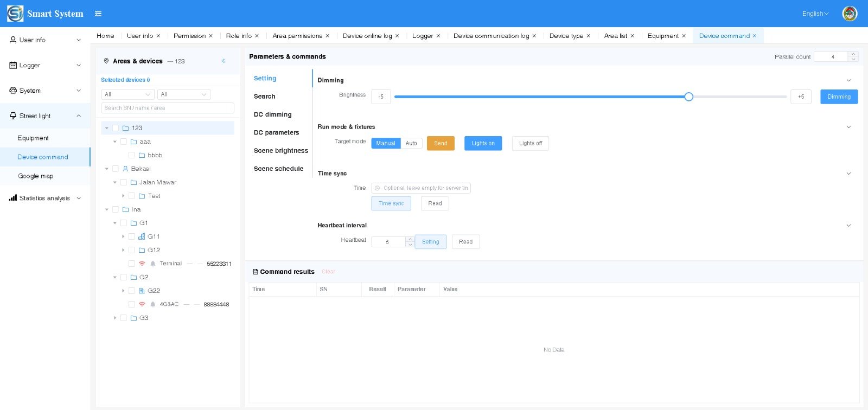Open the English language dropdown
The width and height of the screenshot is (868, 410).
815,14
